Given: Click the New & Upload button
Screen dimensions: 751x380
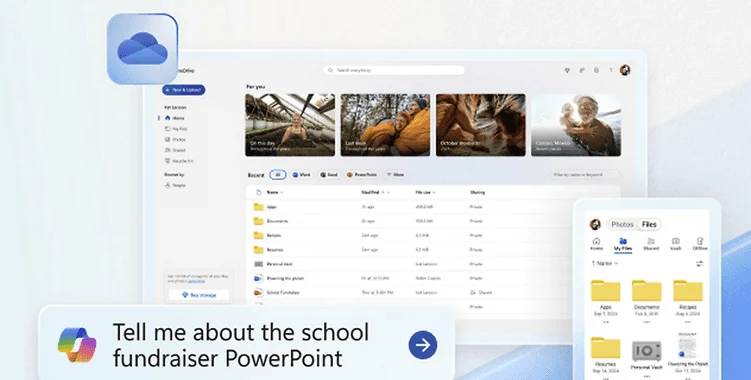Looking at the screenshot, I should (x=184, y=90).
